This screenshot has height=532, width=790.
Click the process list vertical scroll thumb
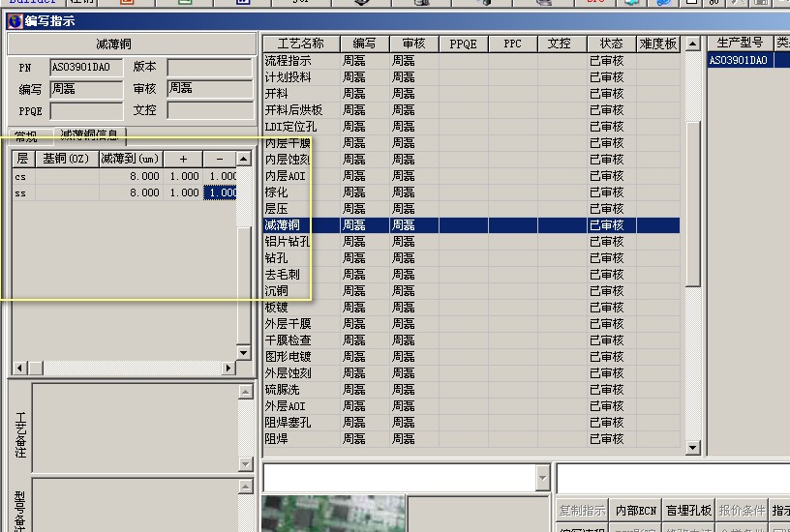693,203
